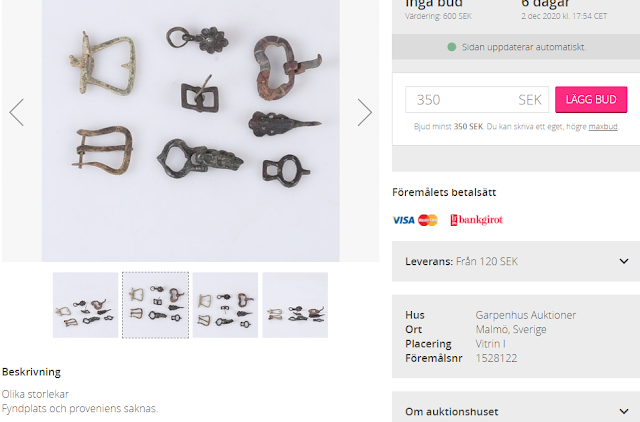Click the Visa payment logo
The image size is (640, 422).
click(x=403, y=220)
